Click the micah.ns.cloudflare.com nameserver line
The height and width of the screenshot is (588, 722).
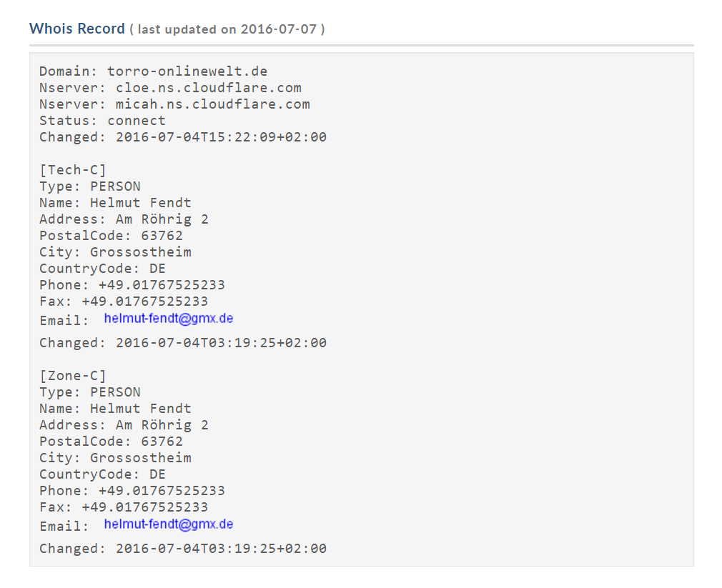(x=174, y=104)
